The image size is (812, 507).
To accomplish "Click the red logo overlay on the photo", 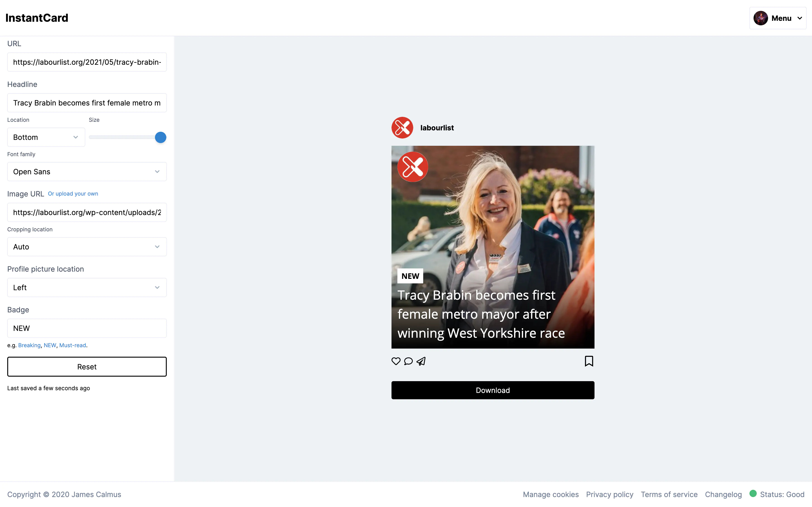I will tap(413, 167).
